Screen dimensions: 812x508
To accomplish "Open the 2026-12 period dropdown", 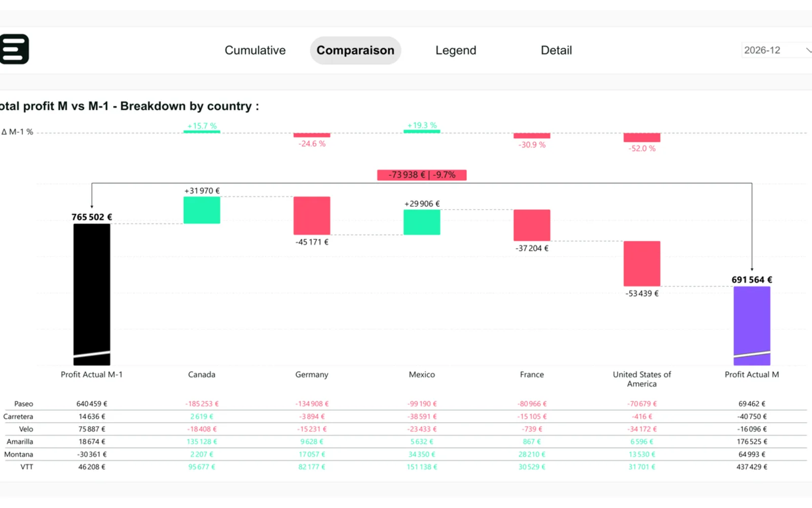I will pos(776,50).
